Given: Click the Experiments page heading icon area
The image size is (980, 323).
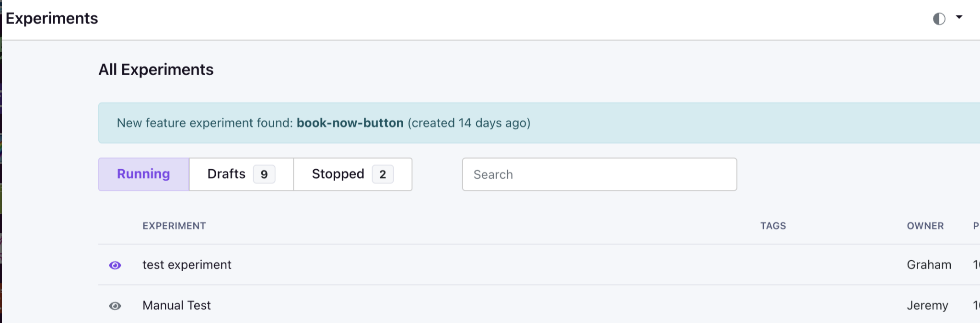Looking at the screenshot, I should click(51, 18).
